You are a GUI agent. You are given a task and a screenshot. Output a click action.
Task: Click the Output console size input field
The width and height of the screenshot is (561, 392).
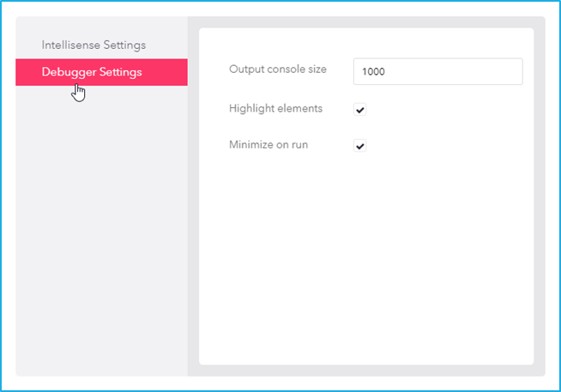(438, 71)
